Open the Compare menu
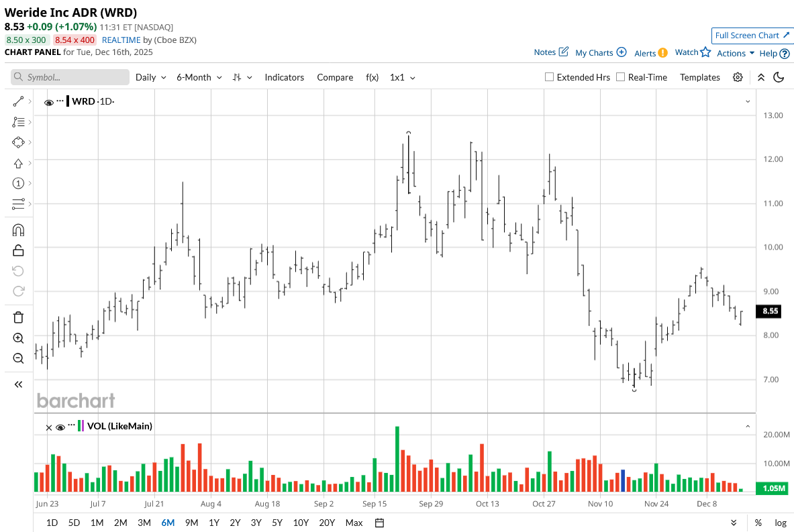The image size is (794, 532). tap(335, 77)
